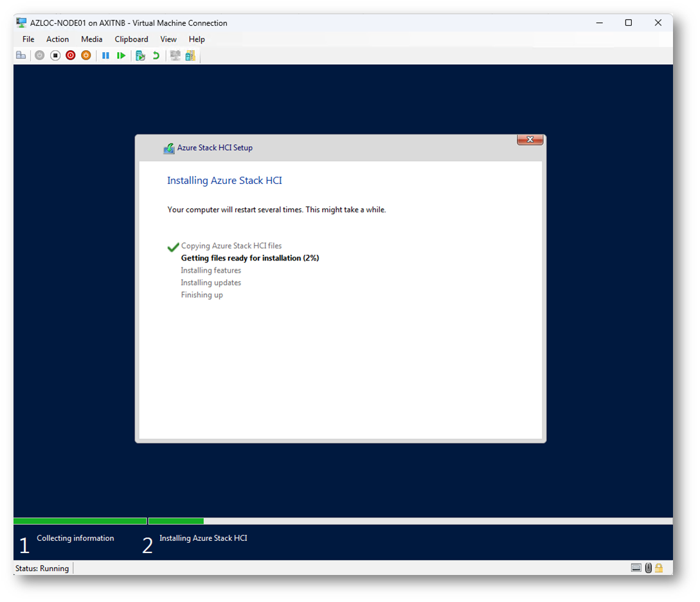Send Ctrl+Alt+Delete using the toolbar icon

tap(21, 56)
